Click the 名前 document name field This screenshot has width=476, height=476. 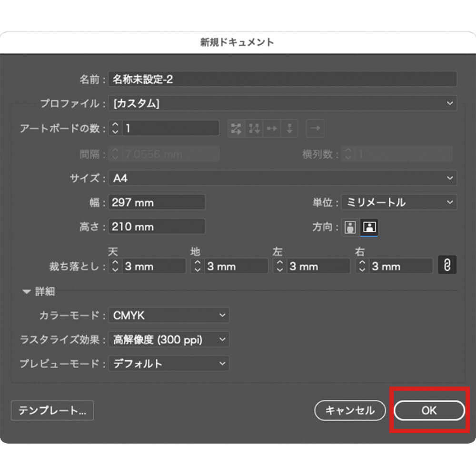pyautogui.click(x=282, y=79)
